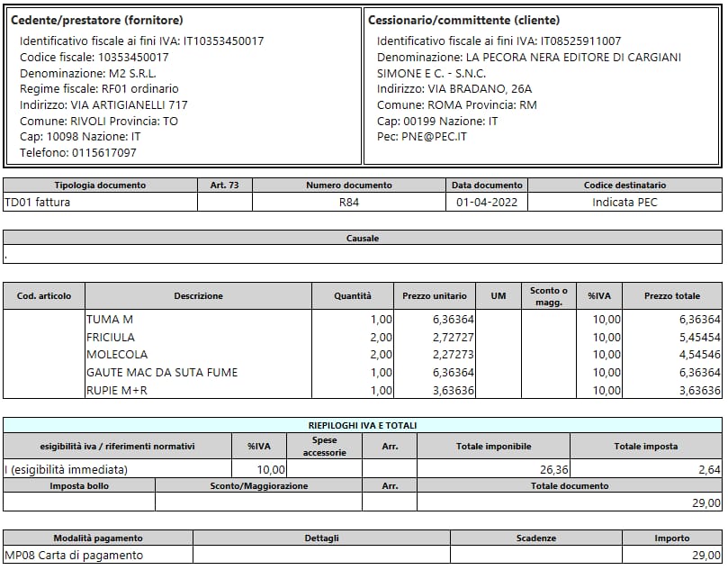
Task: Click the Prezzo unitario column header
Action: (x=435, y=296)
